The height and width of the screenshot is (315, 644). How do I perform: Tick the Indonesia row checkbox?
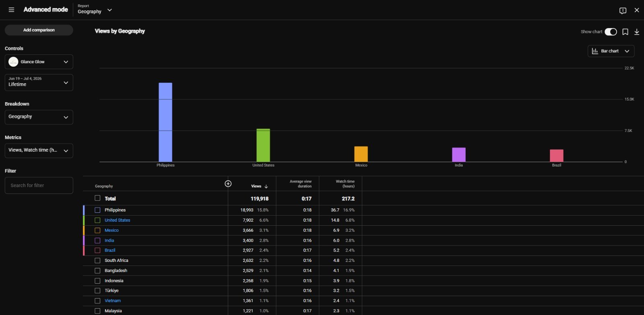pos(97,280)
